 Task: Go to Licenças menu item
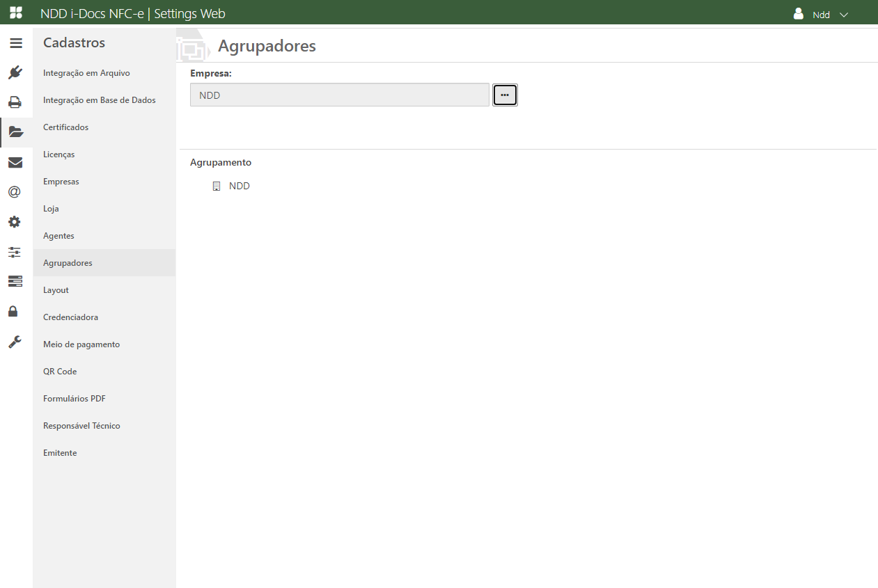(104, 154)
